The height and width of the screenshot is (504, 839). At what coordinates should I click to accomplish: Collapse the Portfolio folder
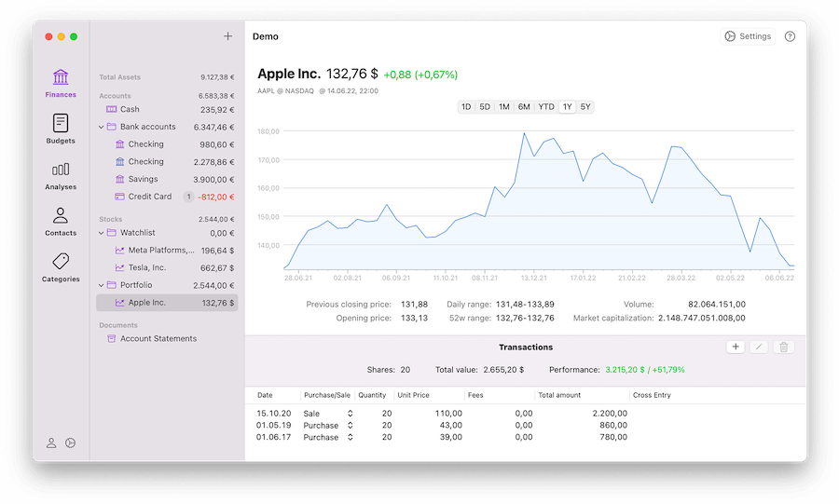pyautogui.click(x=101, y=285)
